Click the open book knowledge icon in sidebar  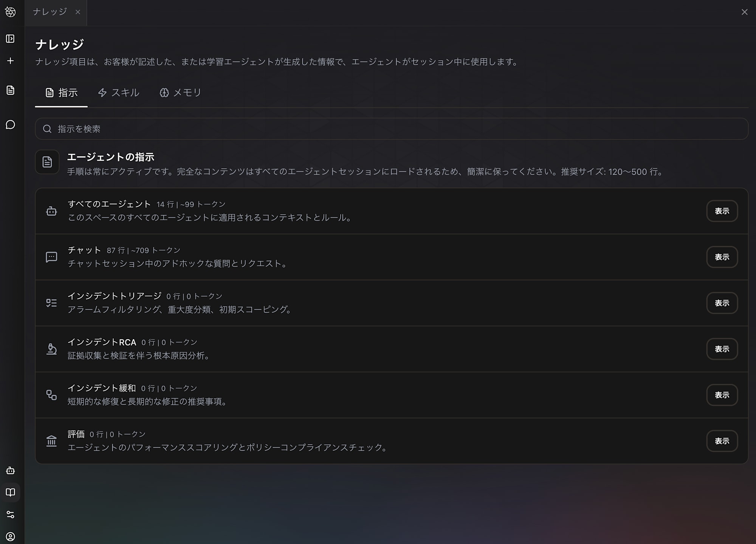[x=11, y=492]
